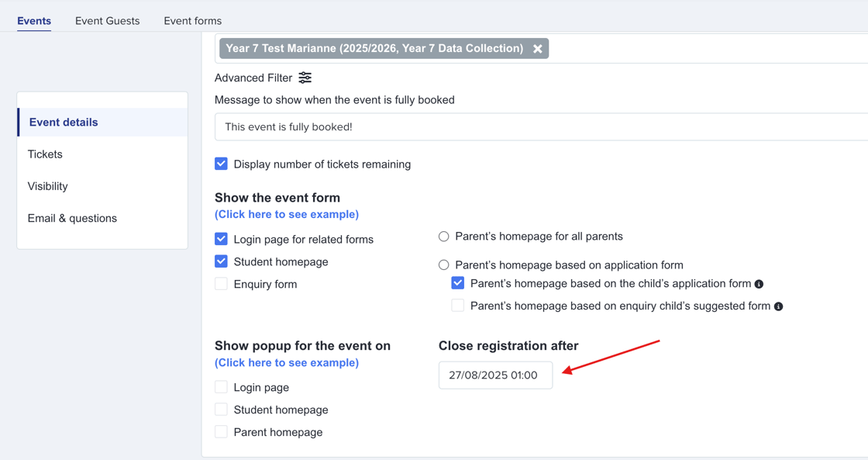868x460 pixels.
Task: View info about child's application form option
Action: point(759,283)
